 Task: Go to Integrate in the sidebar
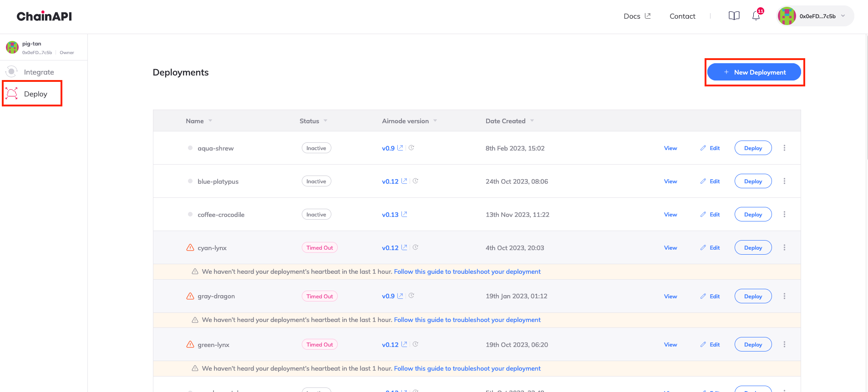tap(39, 72)
